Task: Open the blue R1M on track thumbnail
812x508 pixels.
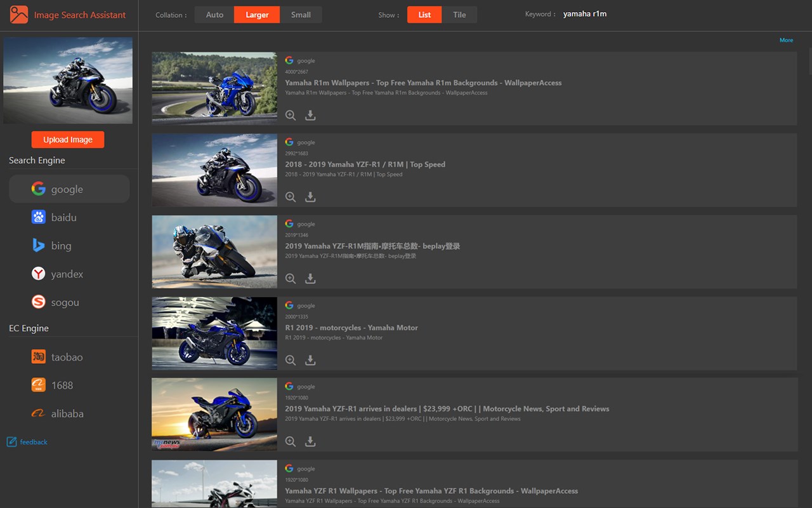Action: 214,88
